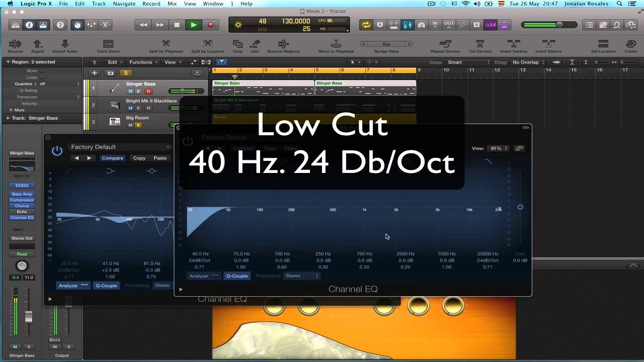Image resolution: width=644 pixels, height=362 pixels.
Task: Click the green Play button
Action: coord(193,25)
